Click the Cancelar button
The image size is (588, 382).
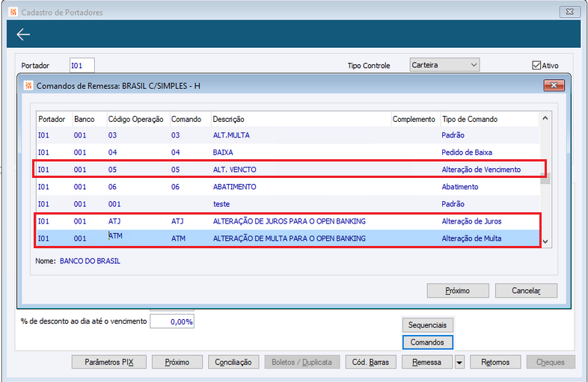pos(526,291)
